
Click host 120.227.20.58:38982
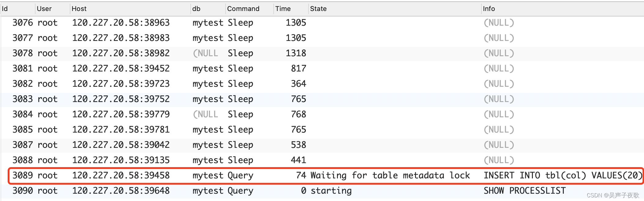(121, 53)
